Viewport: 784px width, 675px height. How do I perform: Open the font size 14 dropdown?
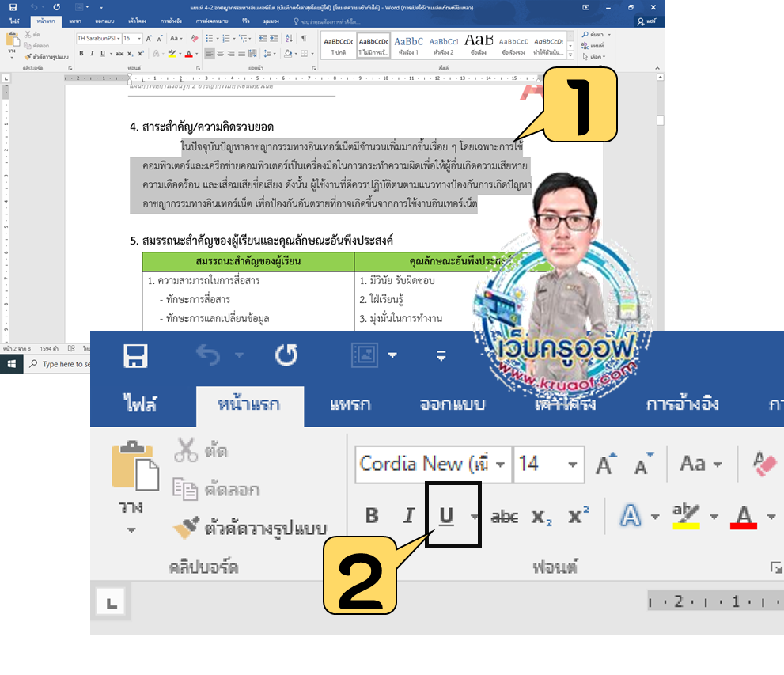click(572, 465)
